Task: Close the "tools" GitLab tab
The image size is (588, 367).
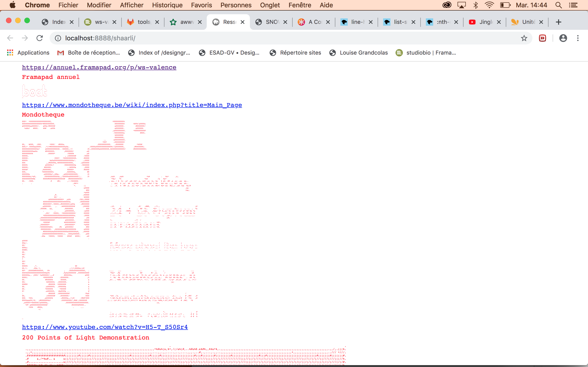Action: click(x=157, y=22)
